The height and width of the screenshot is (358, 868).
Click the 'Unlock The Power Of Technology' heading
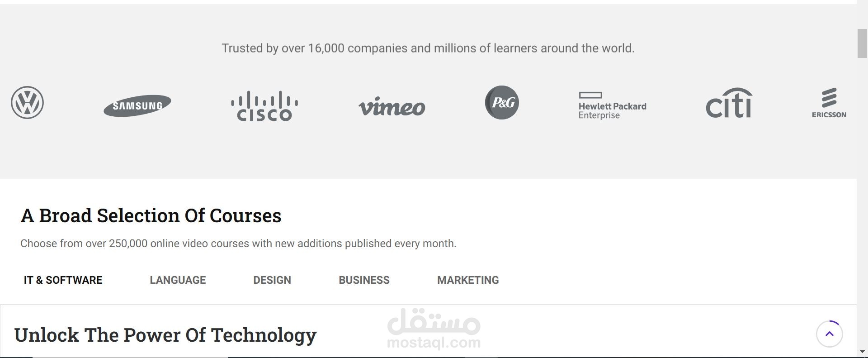[165, 335]
